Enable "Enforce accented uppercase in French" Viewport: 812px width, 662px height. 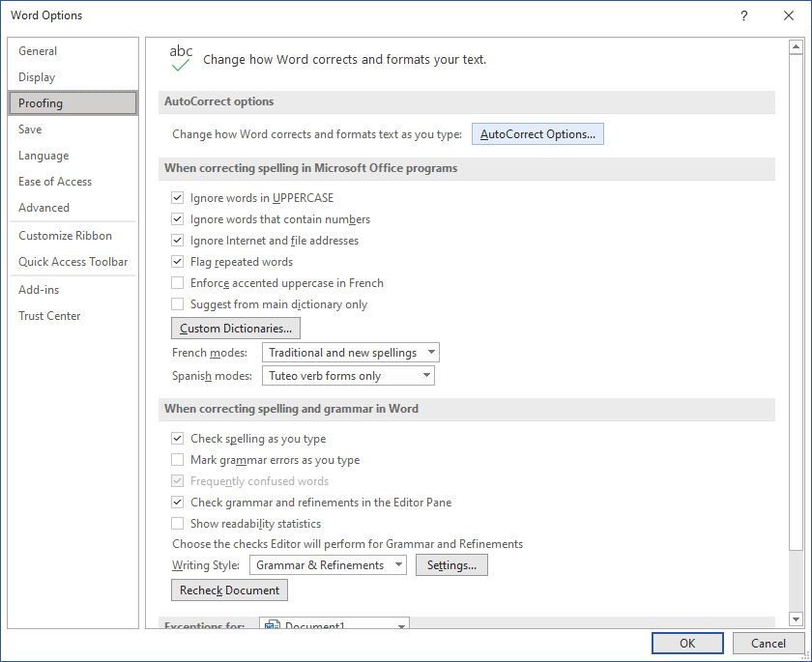pos(177,282)
